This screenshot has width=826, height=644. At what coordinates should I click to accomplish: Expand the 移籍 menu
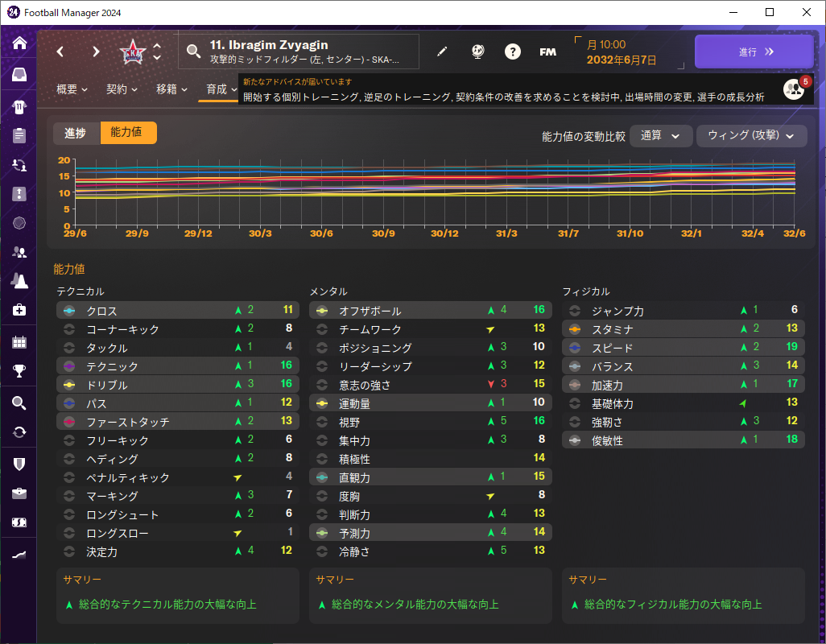[x=171, y=89]
